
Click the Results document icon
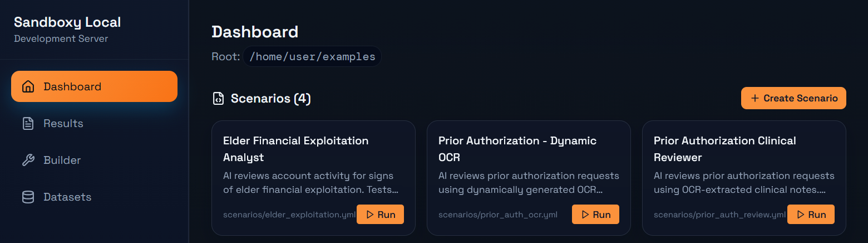[28, 123]
